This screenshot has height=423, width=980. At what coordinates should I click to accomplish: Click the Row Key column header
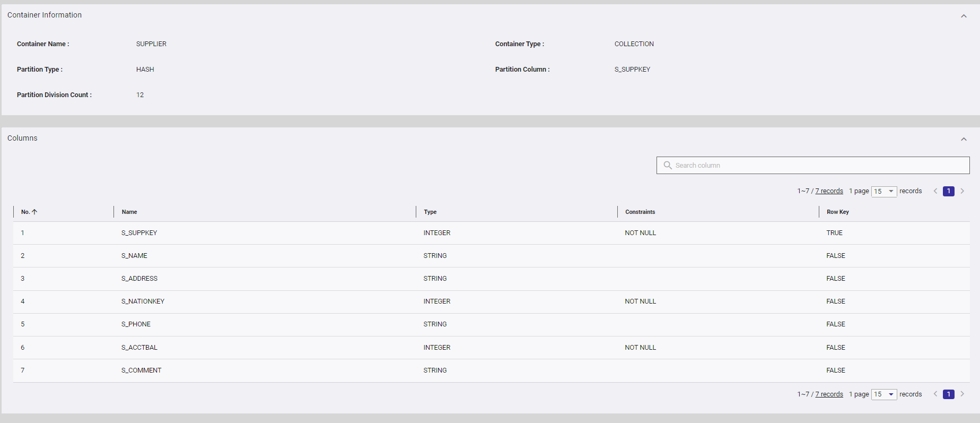[837, 212]
